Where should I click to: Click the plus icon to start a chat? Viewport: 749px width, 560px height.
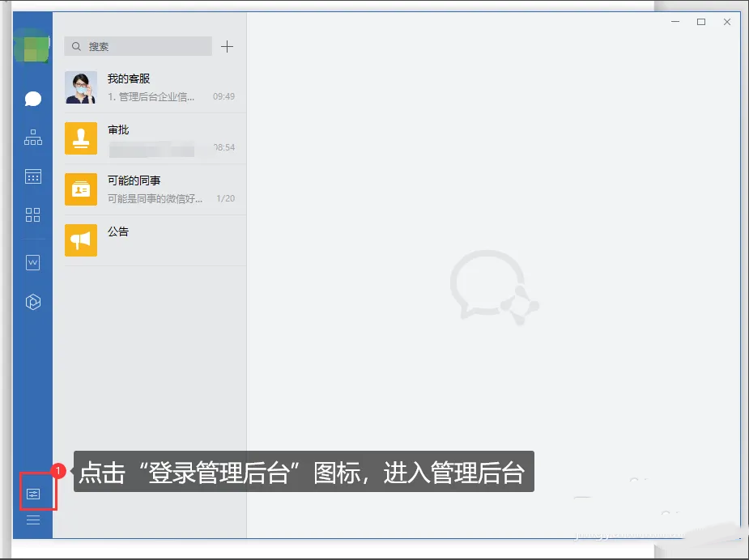coord(228,46)
